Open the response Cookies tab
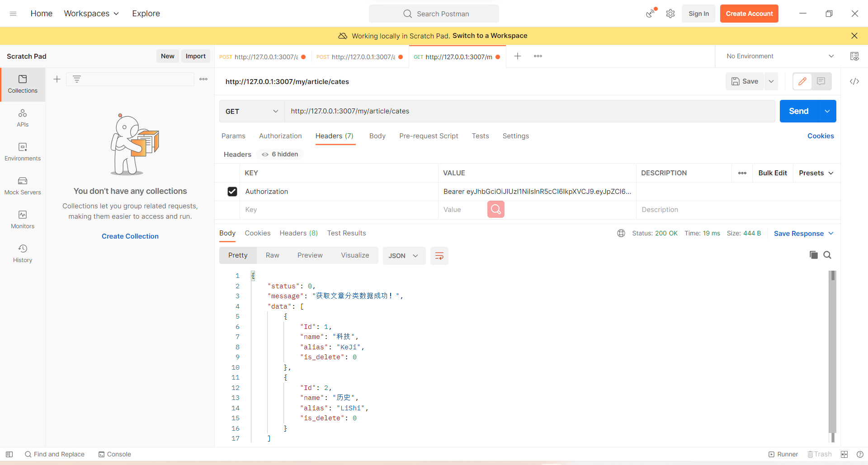 pyautogui.click(x=258, y=233)
